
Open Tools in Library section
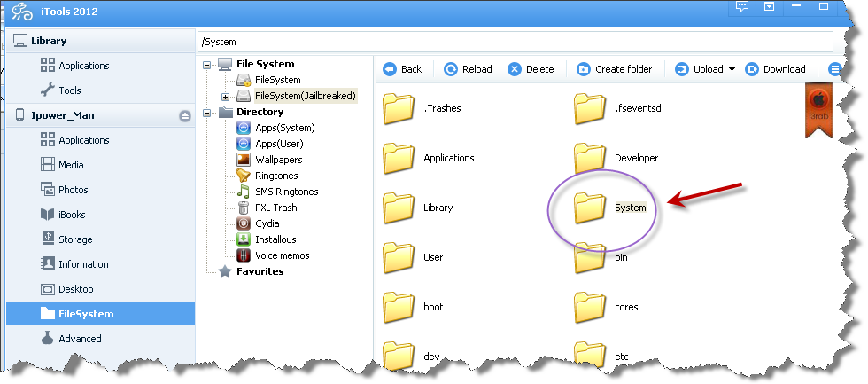[61, 90]
